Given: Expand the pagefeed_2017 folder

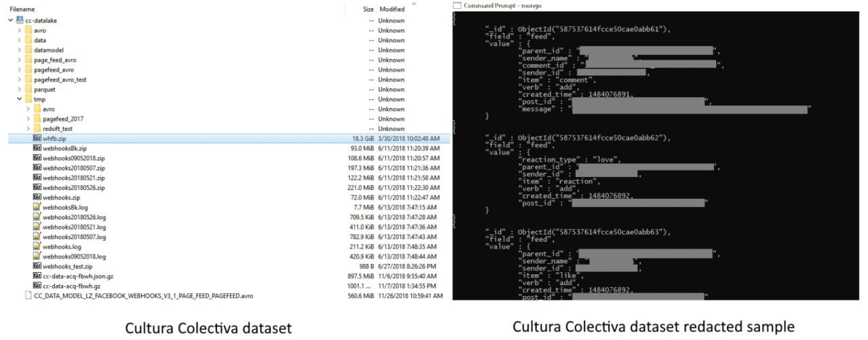Looking at the screenshot, I should coord(28,119).
